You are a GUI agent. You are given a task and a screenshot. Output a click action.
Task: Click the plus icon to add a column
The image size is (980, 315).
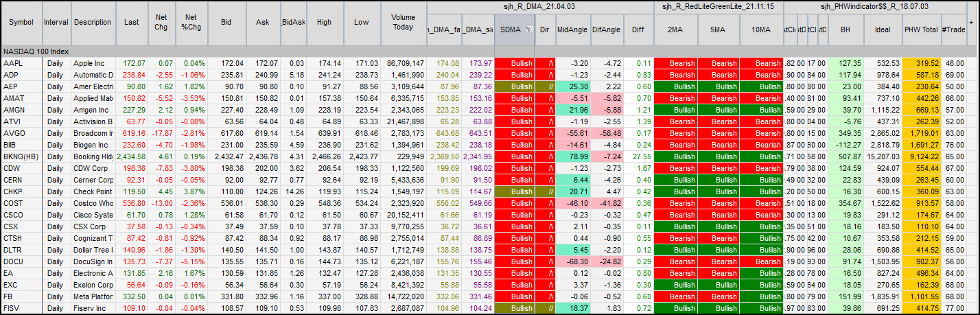pos(971,22)
